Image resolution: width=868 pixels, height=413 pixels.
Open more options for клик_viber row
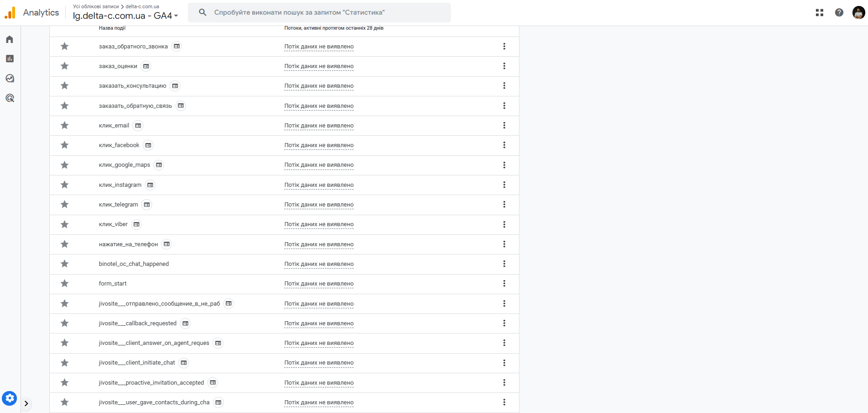click(x=504, y=224)
